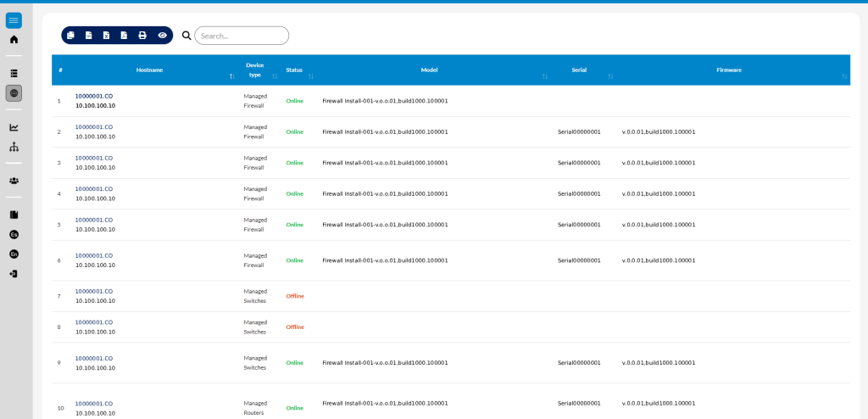The width and height of the screenshot is (868, 419).
Task: Click the logout icon in sidebar
Action: coord(14,274)
